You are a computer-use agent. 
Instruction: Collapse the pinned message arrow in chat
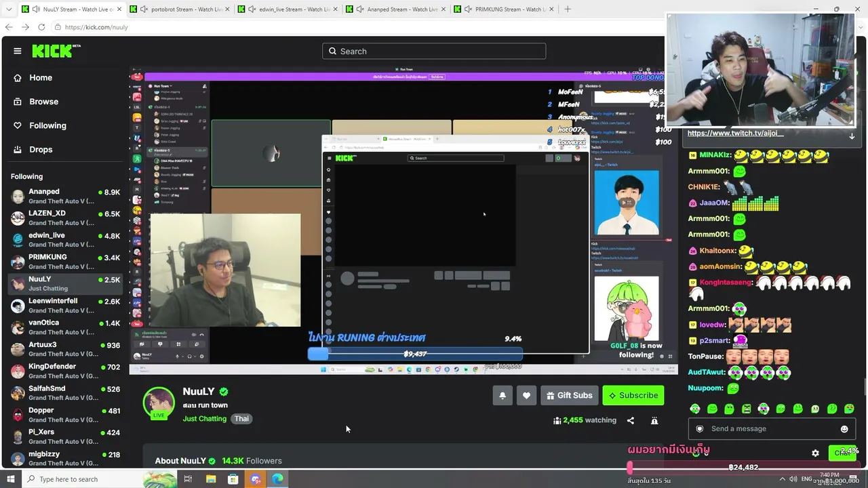852,136
